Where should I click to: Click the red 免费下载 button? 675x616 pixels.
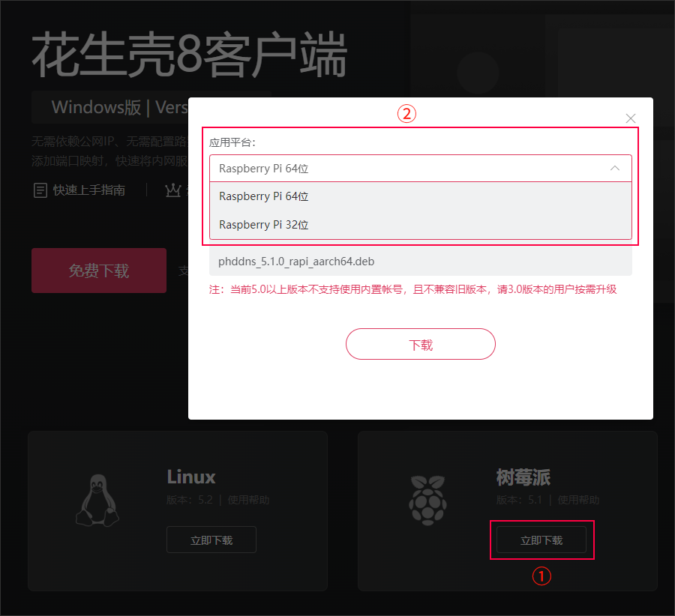coord(99,271)
